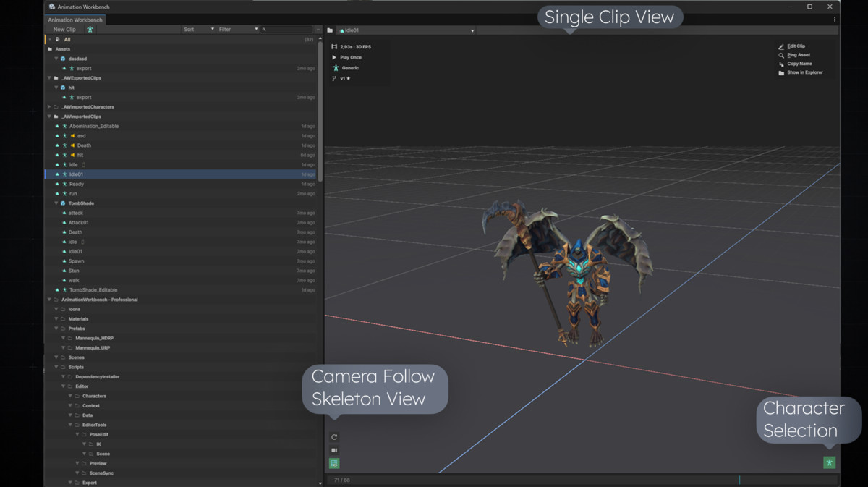Click the character icon beside New Clip
868x487 pixels.
[90, 30]
